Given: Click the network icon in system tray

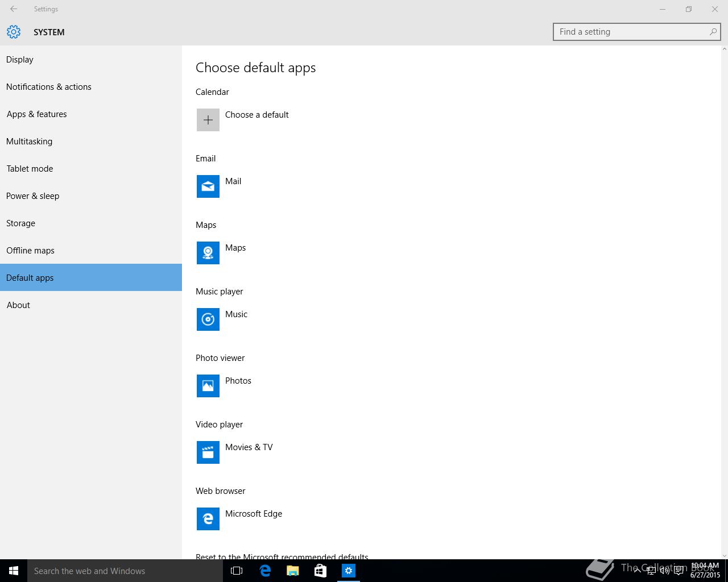Looking at the screenshot, I should tap(651, 571).
